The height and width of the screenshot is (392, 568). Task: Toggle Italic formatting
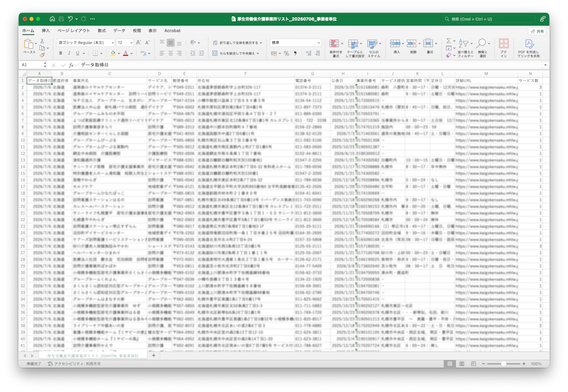pyautogui.click(x=69, y=53)
